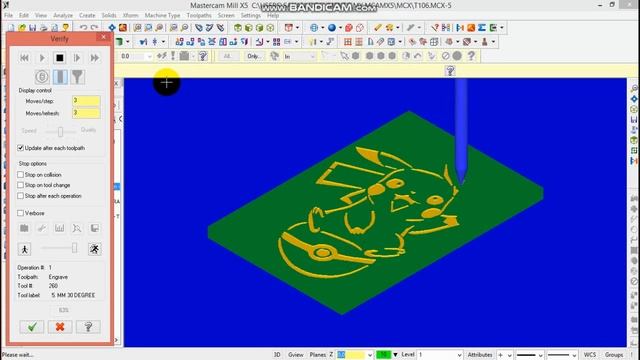The height and width of the screenshot is (360, 640).
Task: Click the Fit to screen icon
Action: (112, 27)
